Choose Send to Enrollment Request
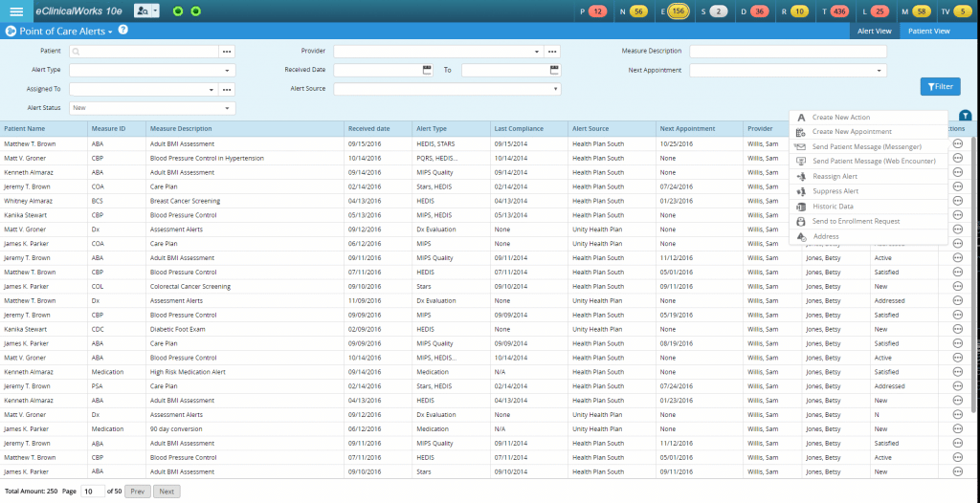Image resolution: width=980 pixels, height=503 pixels. pos(868,221)
